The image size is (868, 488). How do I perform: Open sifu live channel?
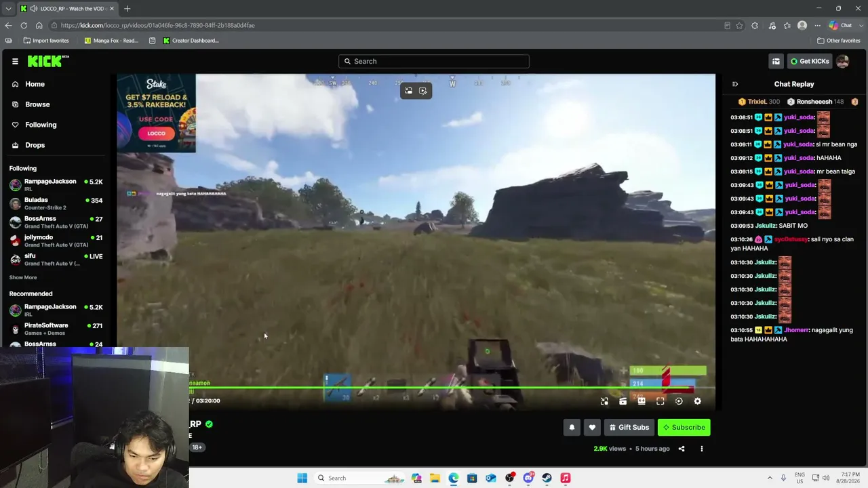click(x=56, y=259)
